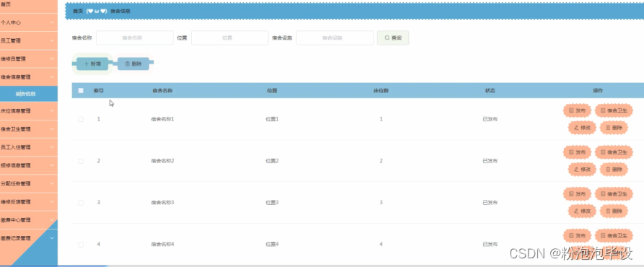Open 宿舍卫生 for the 宿舍名称2 row
Screen dimensions: 644x267
614,152
